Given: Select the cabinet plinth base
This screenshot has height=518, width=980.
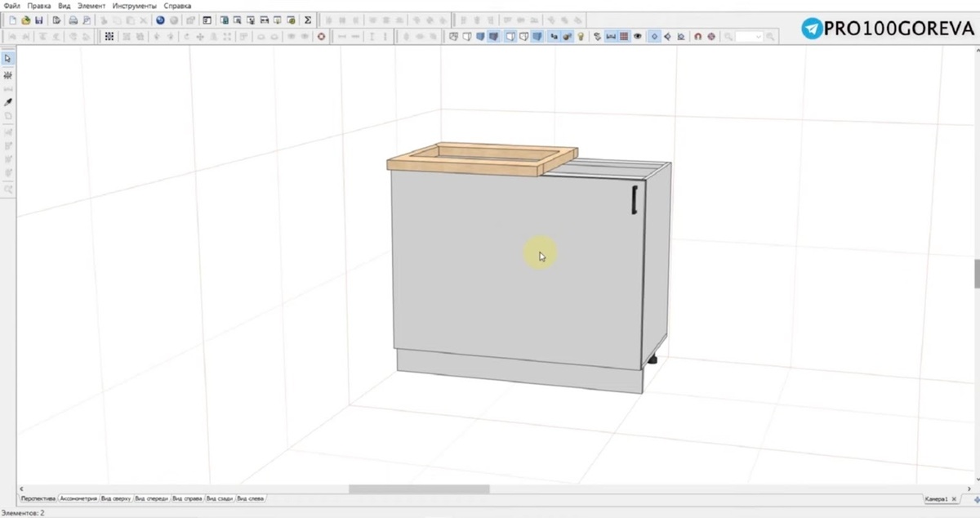Looking at the screenshot, I should click(x=519, y=373).
